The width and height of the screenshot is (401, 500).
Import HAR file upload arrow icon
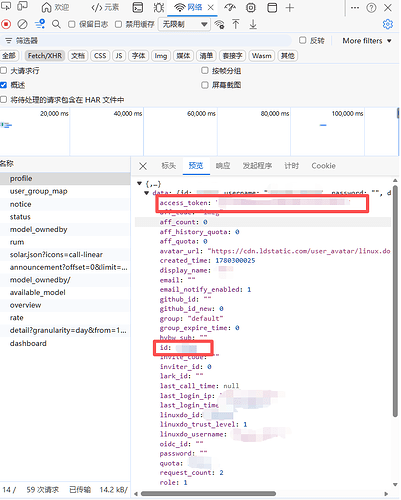click(236, 24)
